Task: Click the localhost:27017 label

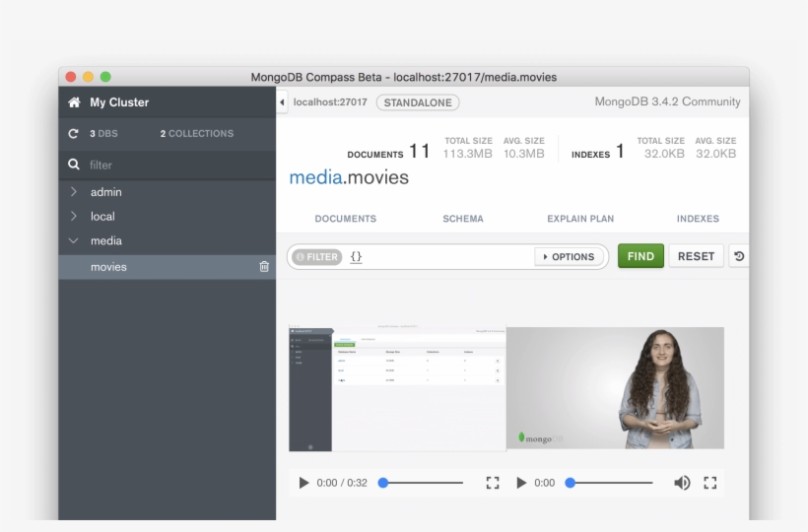Action: [330, 102]
